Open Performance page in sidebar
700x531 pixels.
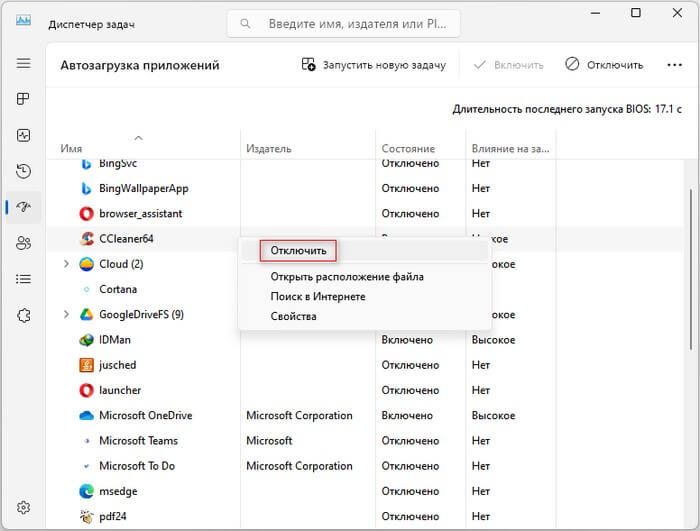[23, 135]
